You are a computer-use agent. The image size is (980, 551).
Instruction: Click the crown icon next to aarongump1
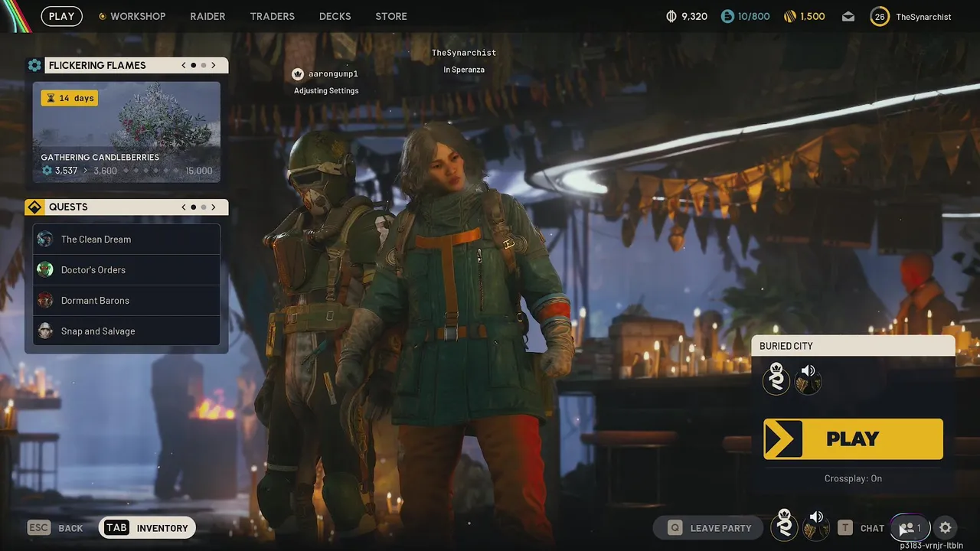pyautogui.click(x=298, y=74)
